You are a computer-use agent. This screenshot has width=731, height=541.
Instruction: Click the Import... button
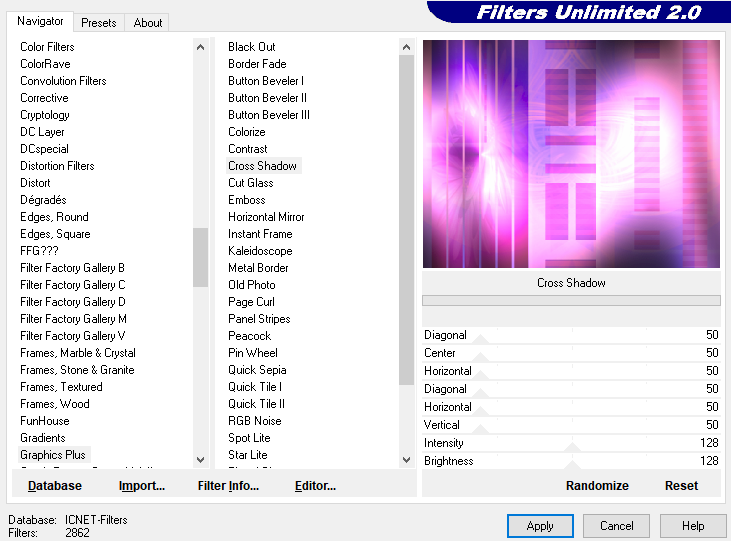click(x=142, y=486)
